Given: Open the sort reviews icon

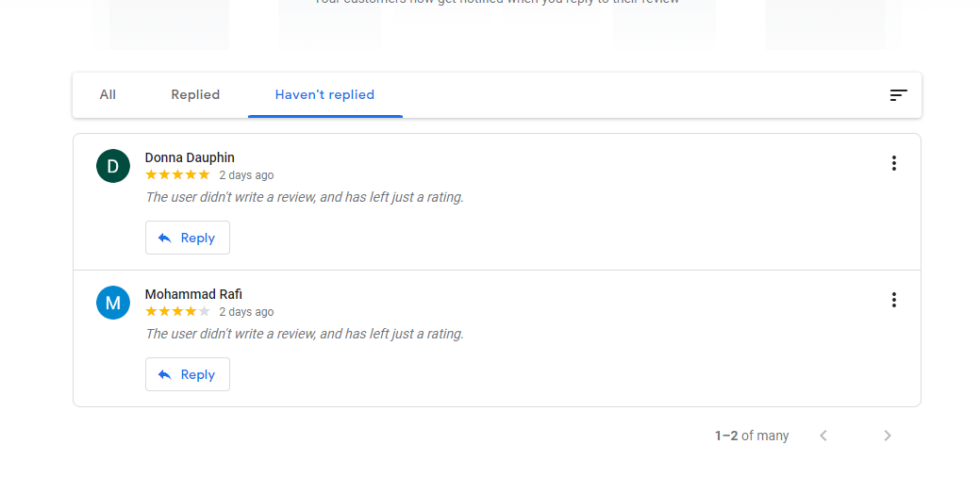Looking at the screenshot, I should point(898,95).
